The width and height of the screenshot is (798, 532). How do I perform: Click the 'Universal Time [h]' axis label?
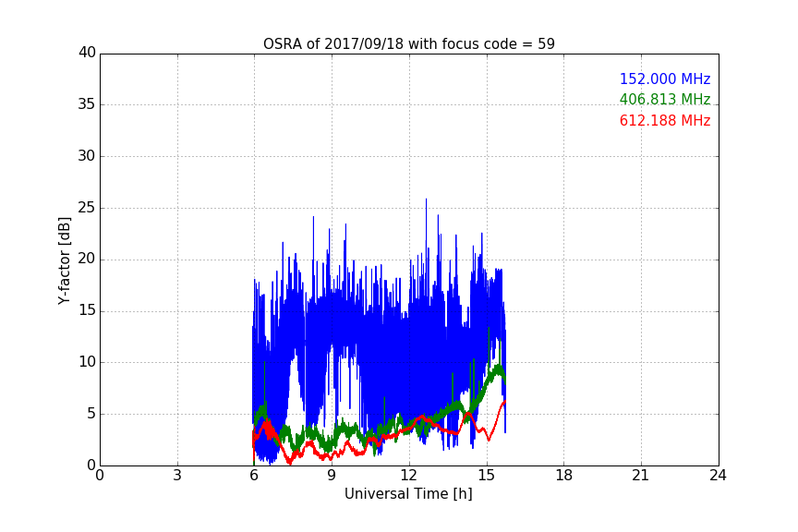click(x=408, y=494)
